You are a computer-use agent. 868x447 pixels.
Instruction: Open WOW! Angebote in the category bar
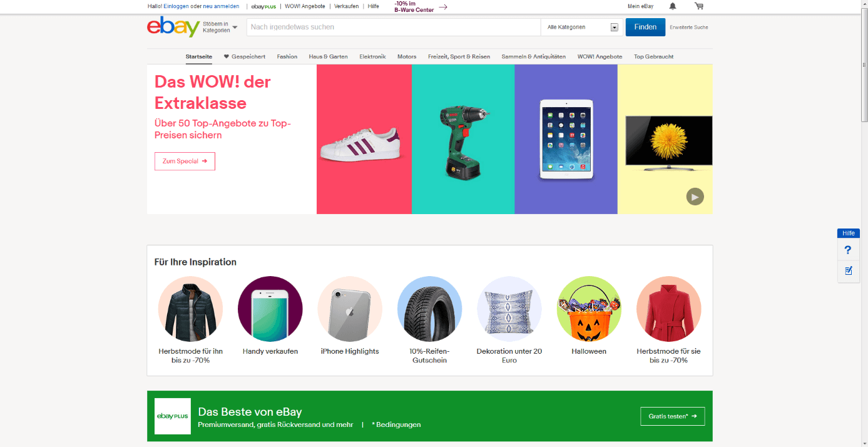600,56
